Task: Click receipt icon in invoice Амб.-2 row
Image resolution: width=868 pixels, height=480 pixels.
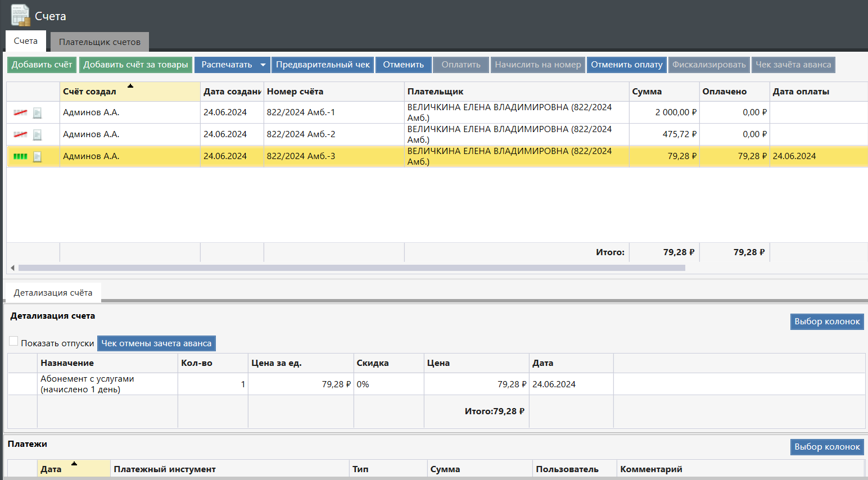Action: (x=37, y=135)
